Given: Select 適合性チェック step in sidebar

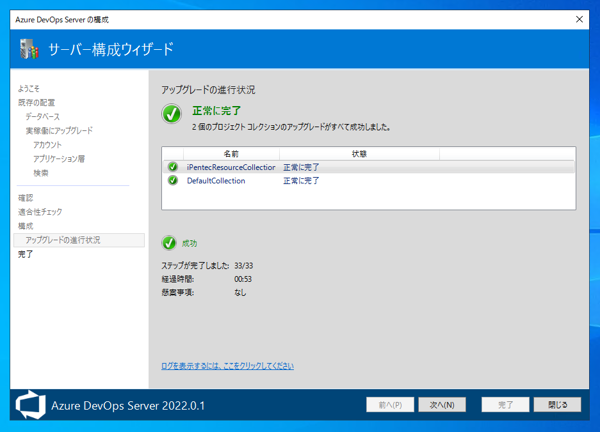Looking at the screenshot, I should [x=40, y=212].
